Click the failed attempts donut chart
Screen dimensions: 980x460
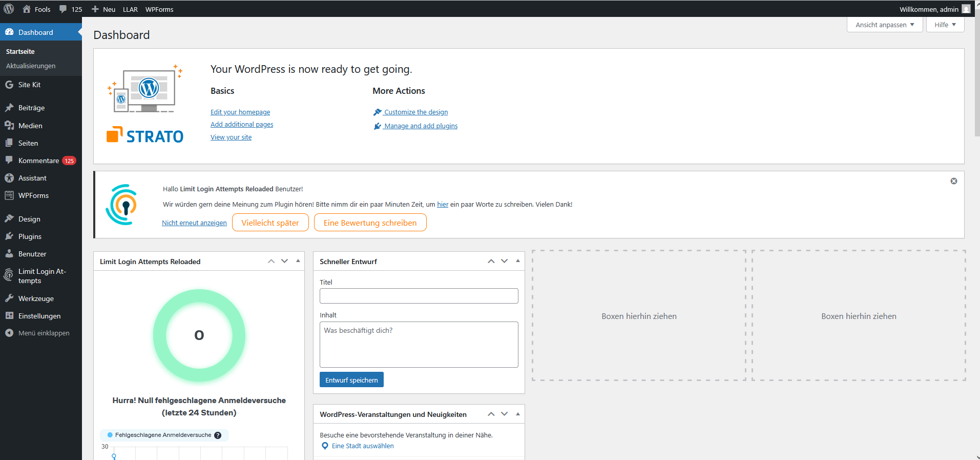pos(199,335)
